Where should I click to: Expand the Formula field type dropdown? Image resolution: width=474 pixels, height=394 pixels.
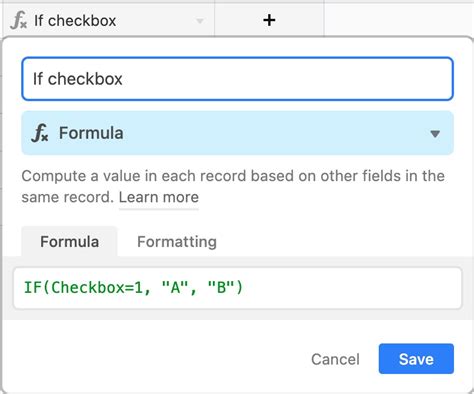(435, 134)
